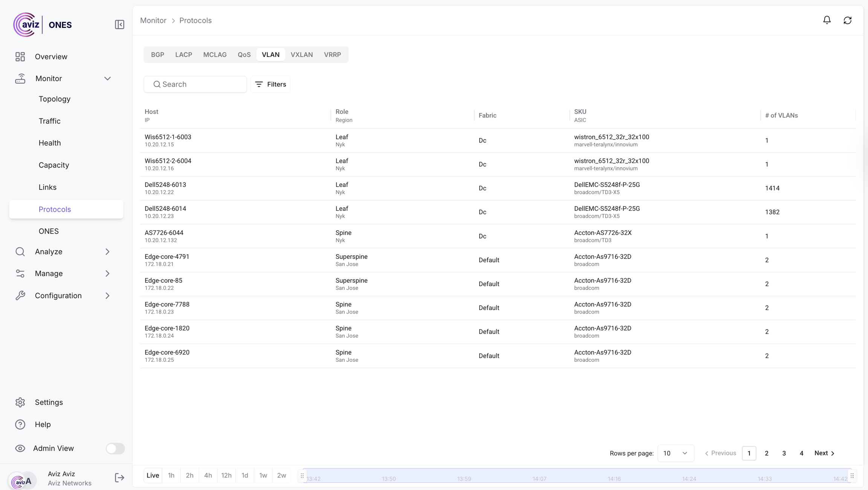Toggle the Admin View switch
Viewport: 868px width, 490px height.
pyautogui.click(x=115, y=448)
